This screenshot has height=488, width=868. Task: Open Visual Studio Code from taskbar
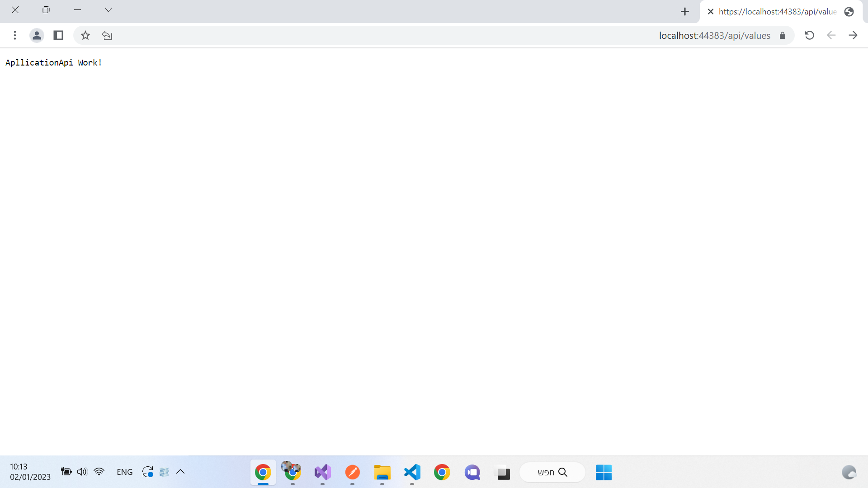coord(412,473)
